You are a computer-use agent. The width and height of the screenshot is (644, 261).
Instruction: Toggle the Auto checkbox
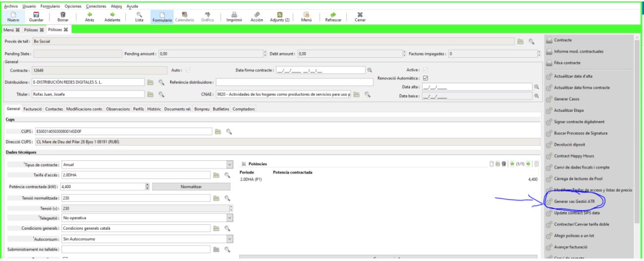(x=187, y=70)
